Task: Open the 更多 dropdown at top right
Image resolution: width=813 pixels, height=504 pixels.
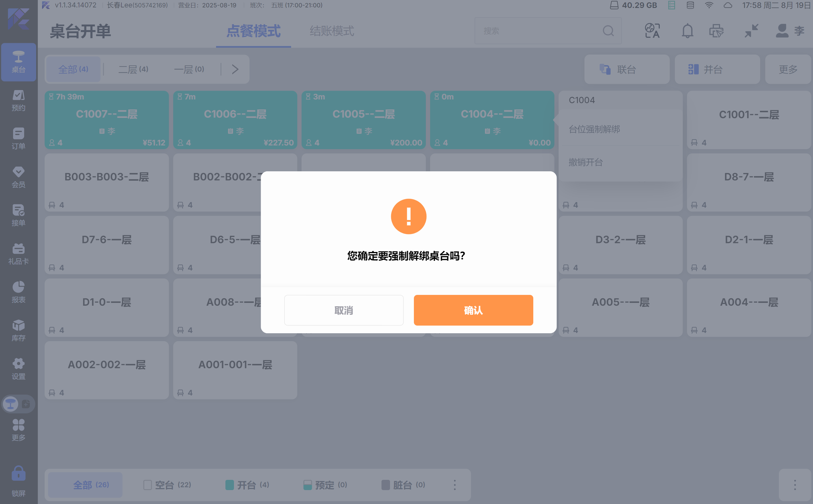Action: click(x=788, y=69)
